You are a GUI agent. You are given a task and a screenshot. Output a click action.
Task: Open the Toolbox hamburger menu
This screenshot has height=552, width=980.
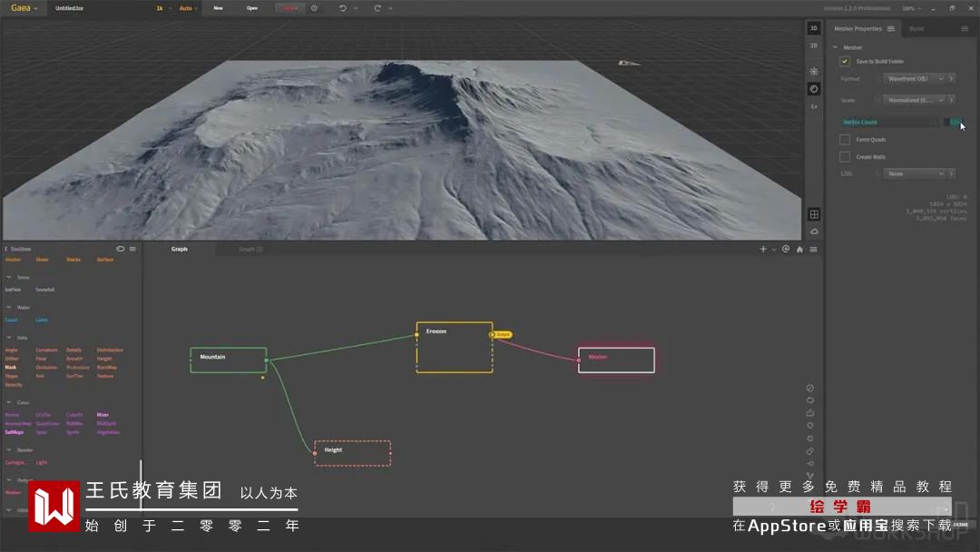click(x=132, y=249)
